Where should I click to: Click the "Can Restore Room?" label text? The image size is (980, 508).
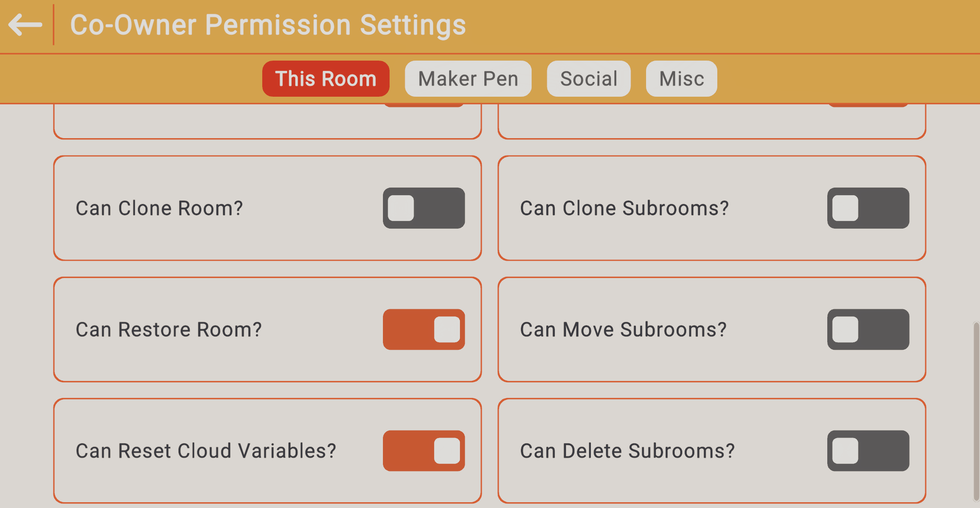168,330
